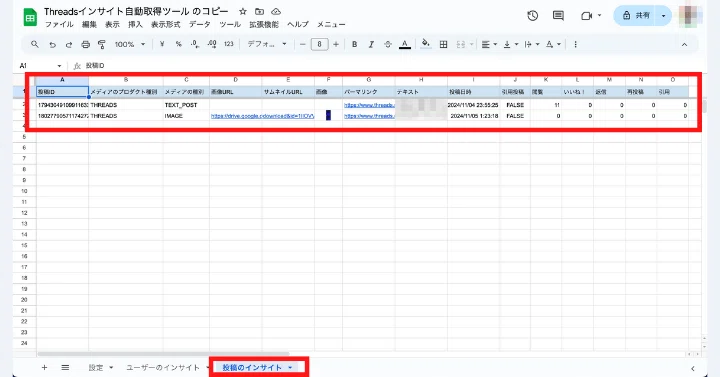Decrease decimal places
720x377 pixels.
click(x=195, y=44)
